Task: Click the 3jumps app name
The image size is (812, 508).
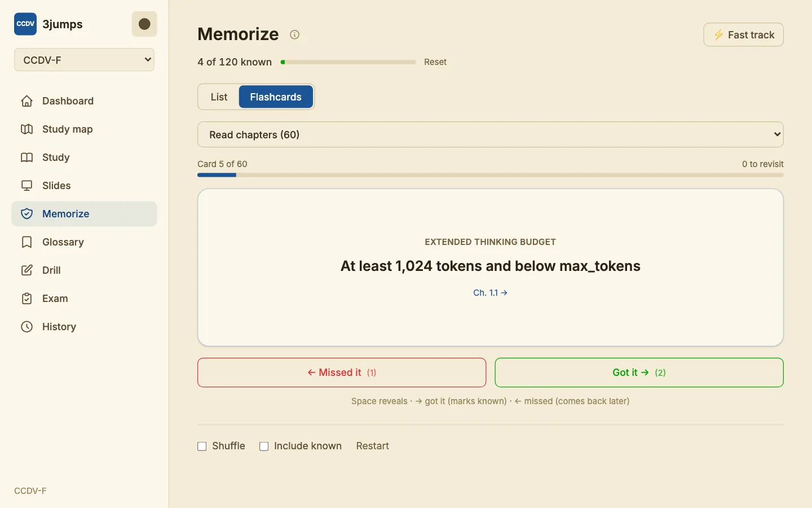Action: click(63, 24)
